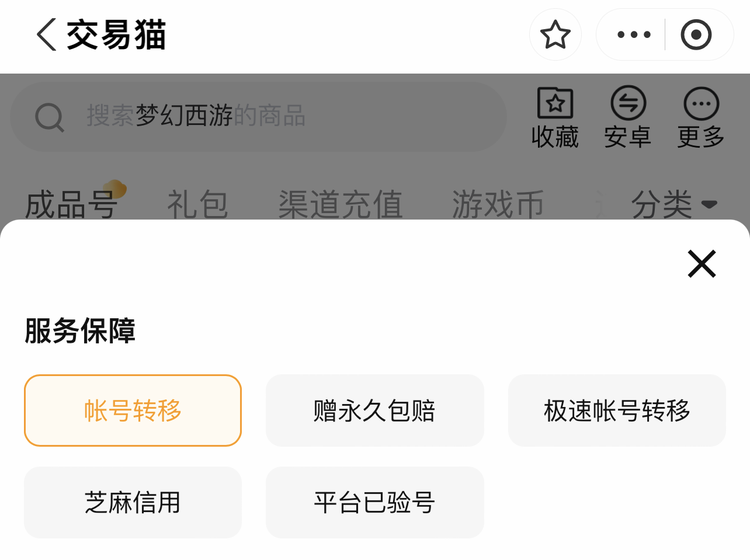The height and width of the screenshot is (560, 750).
Task: Select the 游戏币 tab
Action: pos(498,204)
